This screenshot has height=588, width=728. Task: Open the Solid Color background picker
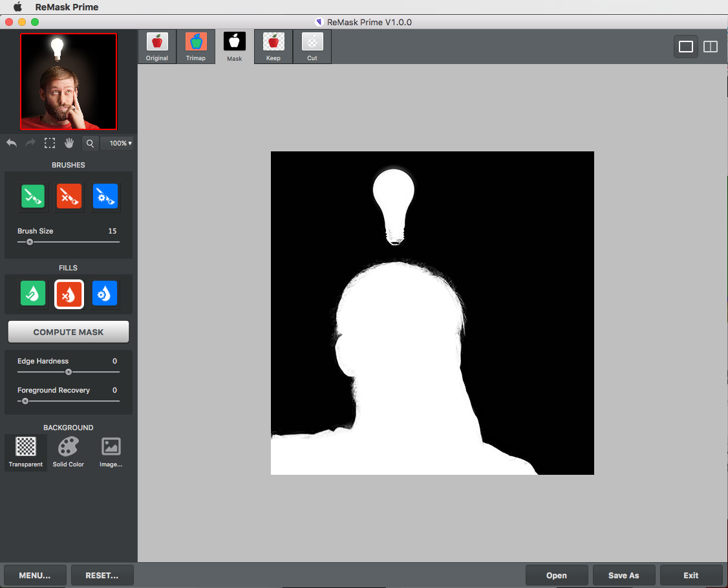click(69, 452)
